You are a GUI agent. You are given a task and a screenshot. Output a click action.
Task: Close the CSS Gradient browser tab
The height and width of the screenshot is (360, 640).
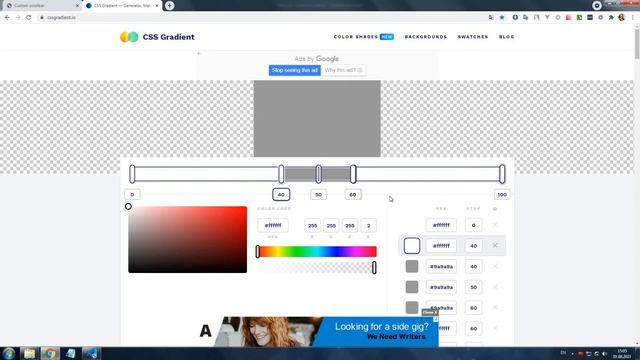157,6
